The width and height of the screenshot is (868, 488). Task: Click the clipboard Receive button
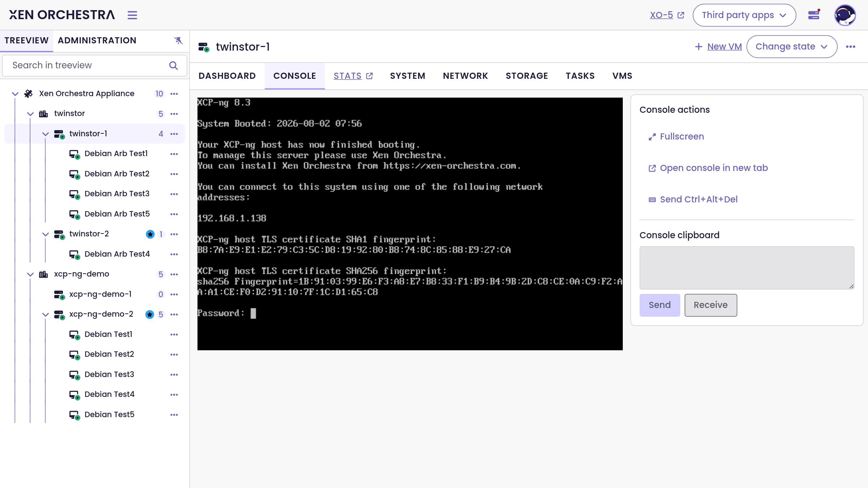711,305
